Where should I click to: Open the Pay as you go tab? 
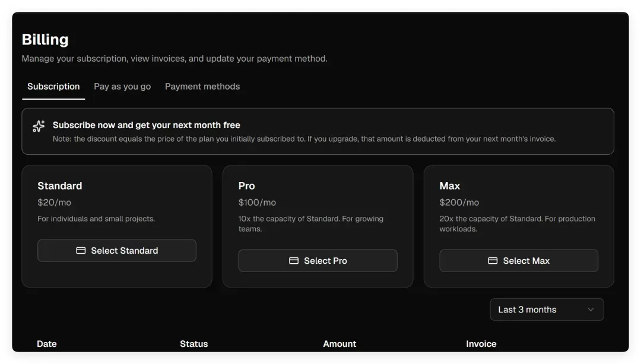(x=122, y=87)
